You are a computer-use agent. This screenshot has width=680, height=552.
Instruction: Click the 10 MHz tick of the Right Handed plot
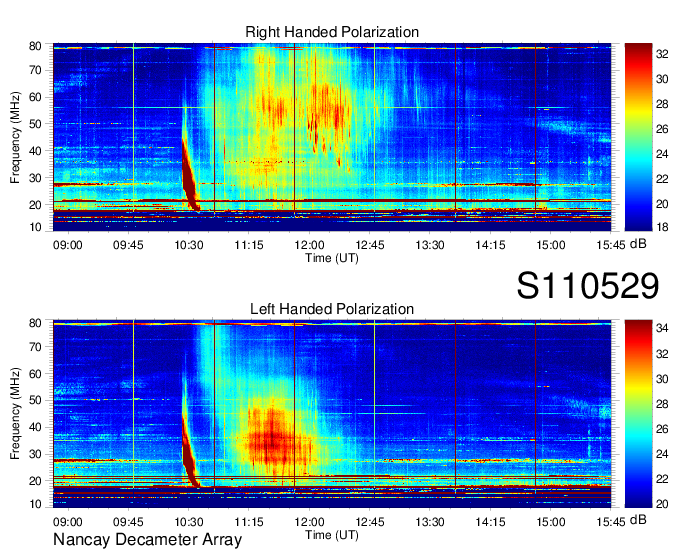click(x=36, y=227)
